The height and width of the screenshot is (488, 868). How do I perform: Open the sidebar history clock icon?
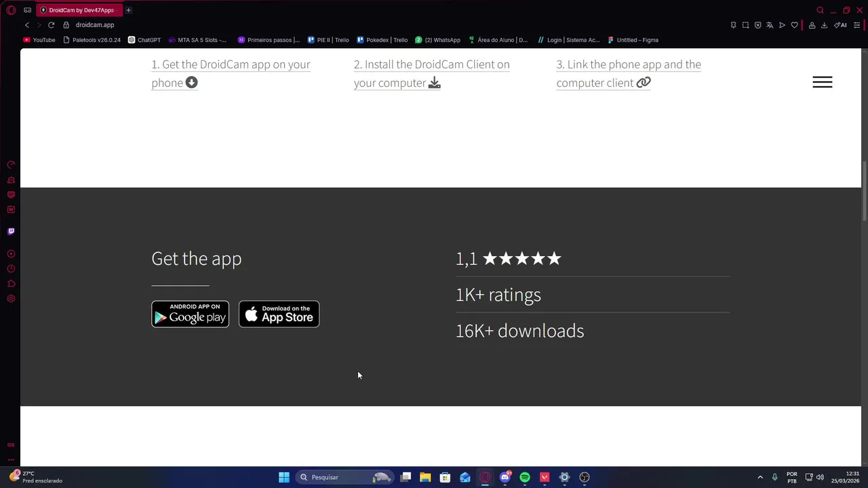point(11,269)
